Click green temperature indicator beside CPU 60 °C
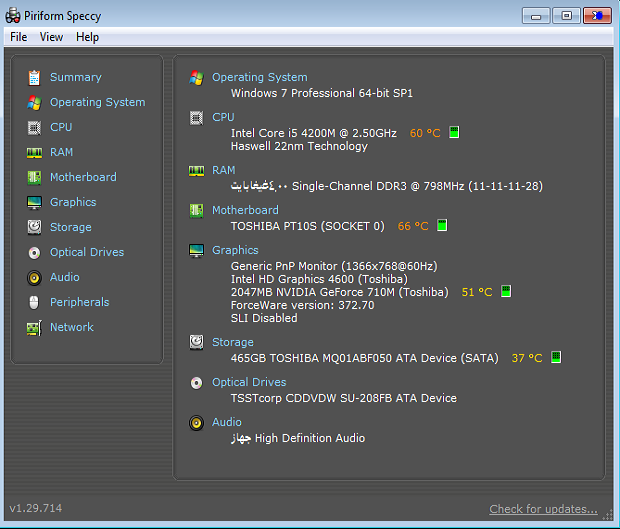Screen dimensions: 620x529 (454, 133)
